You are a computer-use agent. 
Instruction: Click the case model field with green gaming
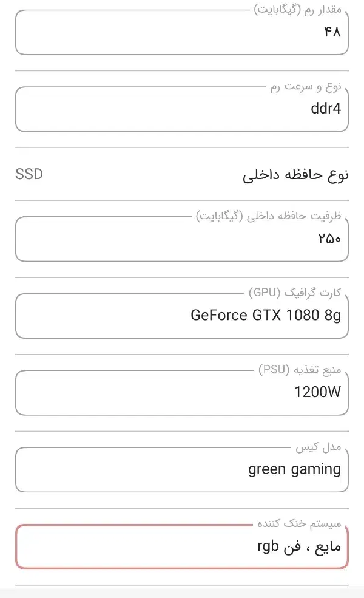click(182, 469)
